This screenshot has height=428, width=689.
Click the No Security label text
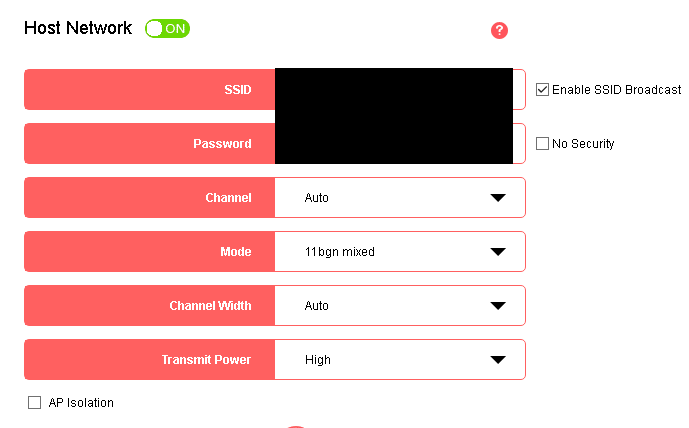coord(583,144)
